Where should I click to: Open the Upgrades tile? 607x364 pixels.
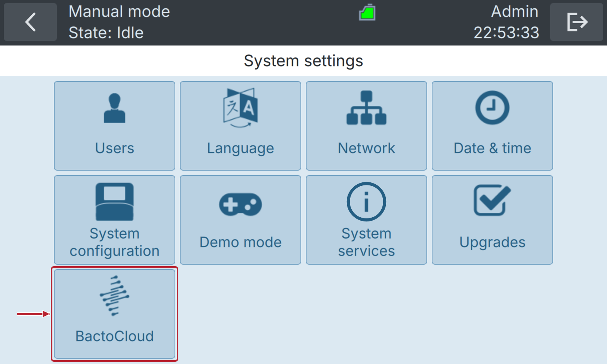point(492,220)
